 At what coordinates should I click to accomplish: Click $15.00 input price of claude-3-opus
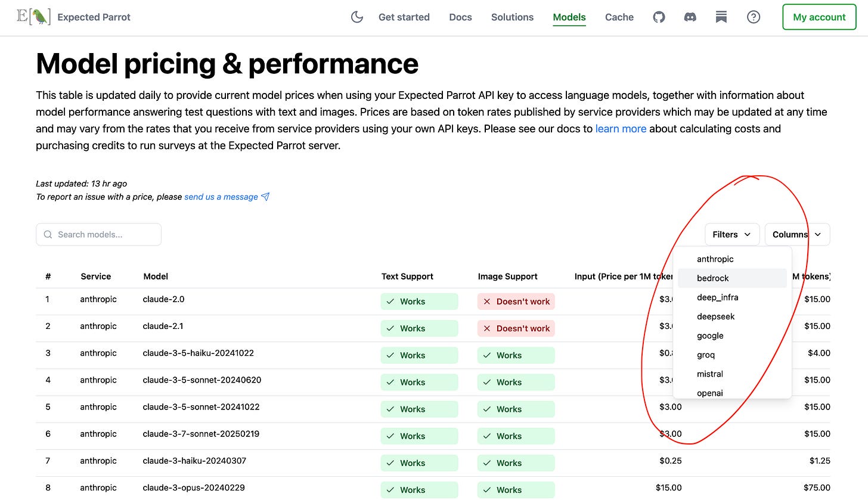[x=668, y=487]
